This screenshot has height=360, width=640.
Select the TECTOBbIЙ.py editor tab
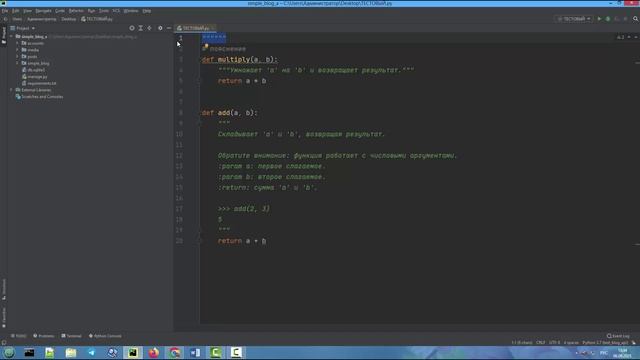[195, 28]
